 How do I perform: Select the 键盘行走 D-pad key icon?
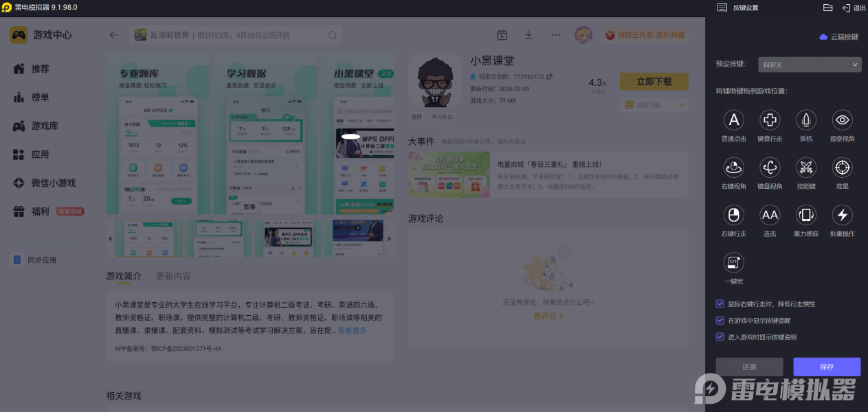pyautogui.click(x=770, y=120)
